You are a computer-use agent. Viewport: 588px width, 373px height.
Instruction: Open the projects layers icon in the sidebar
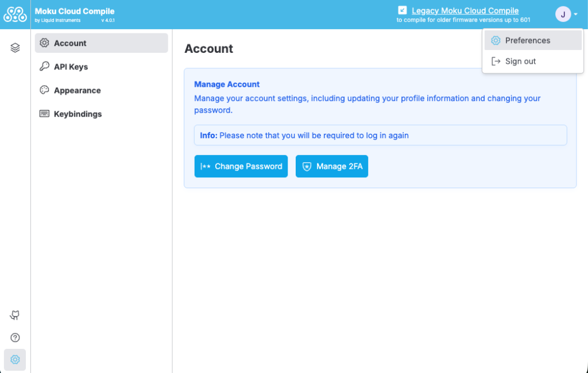coord(15,48)
